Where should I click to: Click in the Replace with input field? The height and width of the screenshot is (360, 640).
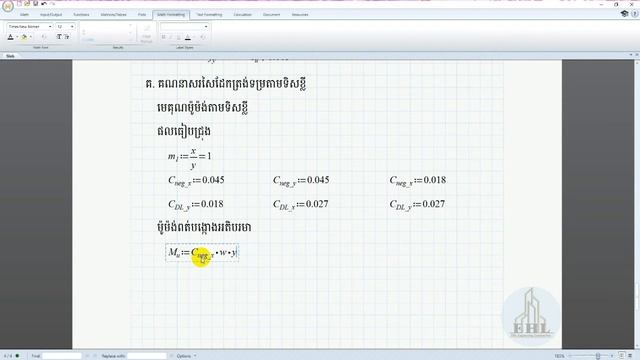[x=147, y=356]
